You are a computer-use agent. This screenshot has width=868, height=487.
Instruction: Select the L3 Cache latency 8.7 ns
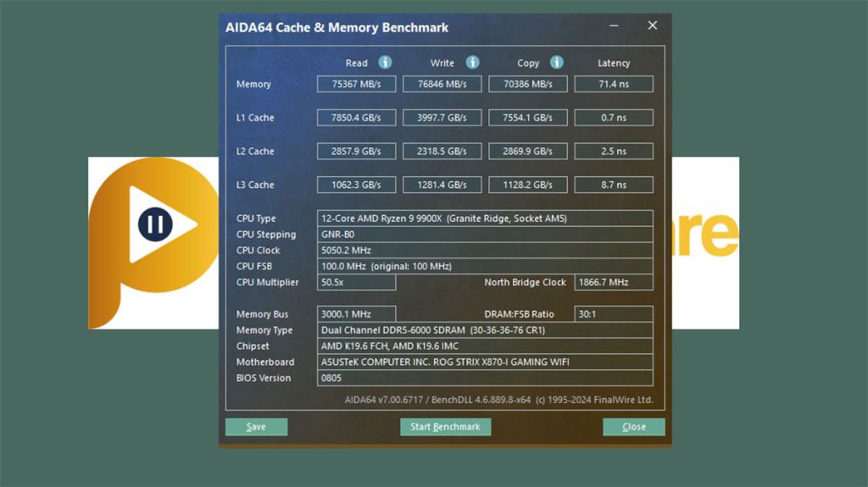[x=614, y=185]
